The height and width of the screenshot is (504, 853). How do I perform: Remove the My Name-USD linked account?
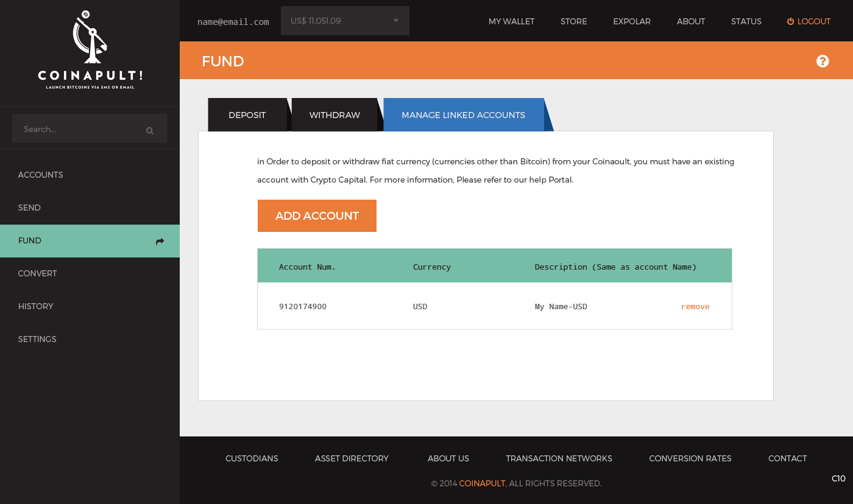point(695,306)
